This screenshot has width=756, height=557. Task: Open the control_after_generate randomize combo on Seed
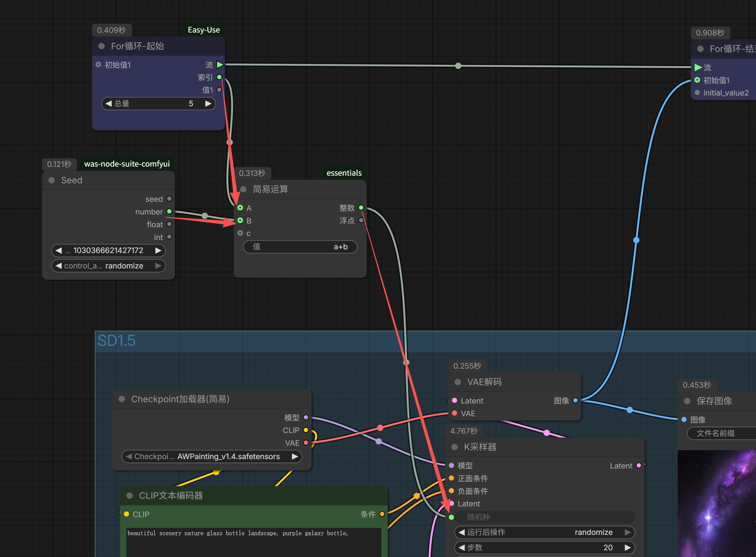[x=108, y=266]
